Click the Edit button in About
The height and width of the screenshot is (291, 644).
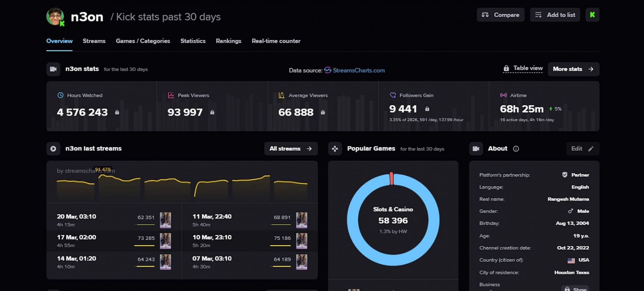click(583, 149)
